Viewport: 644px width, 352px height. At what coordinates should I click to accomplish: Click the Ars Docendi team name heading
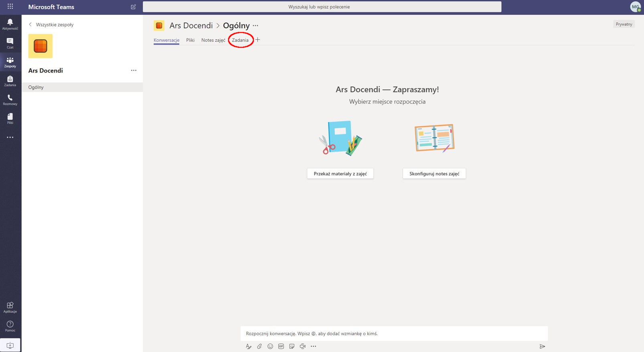tap(46, 71)
